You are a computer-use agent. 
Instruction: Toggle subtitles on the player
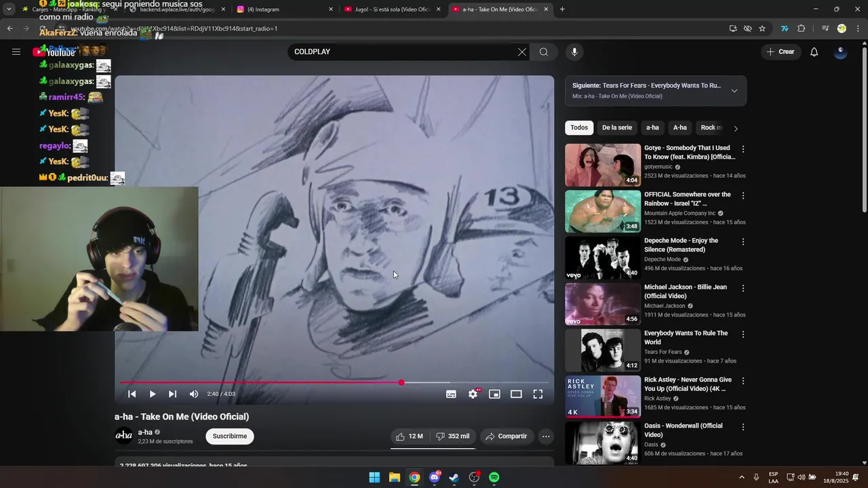(x=451, y=394)
